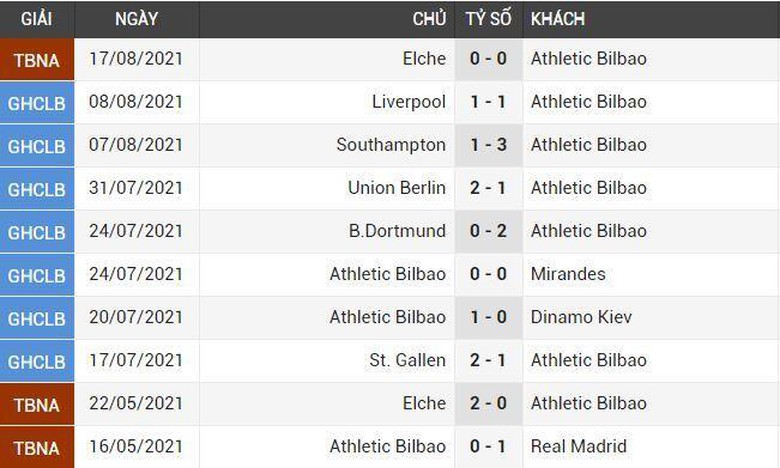Screen dimensions: 780x468
Task: Click the NGÀY column header
Action: coord(136,19)
